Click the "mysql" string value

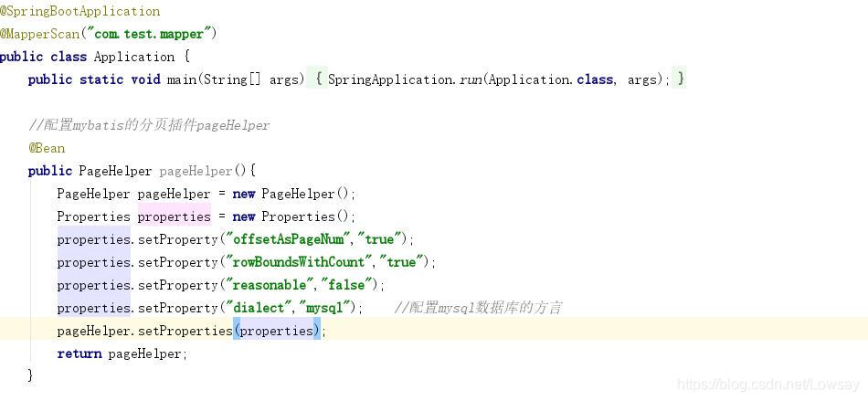click(326, 308)
